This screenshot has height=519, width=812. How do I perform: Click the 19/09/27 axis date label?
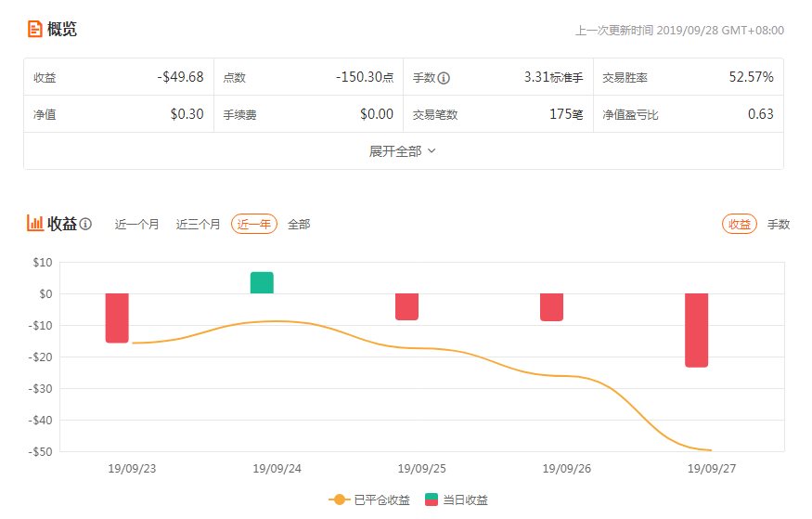[x=712, y=469]
